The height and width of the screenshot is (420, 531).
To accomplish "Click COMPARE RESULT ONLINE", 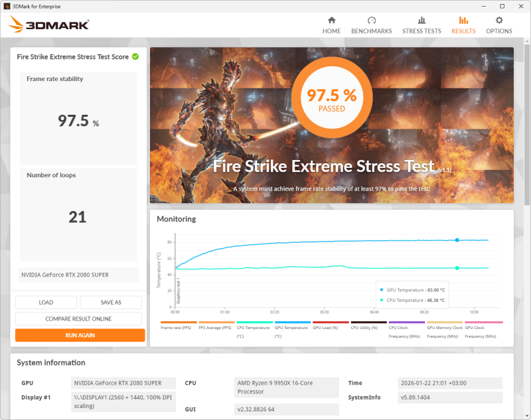I will point(78,319).
